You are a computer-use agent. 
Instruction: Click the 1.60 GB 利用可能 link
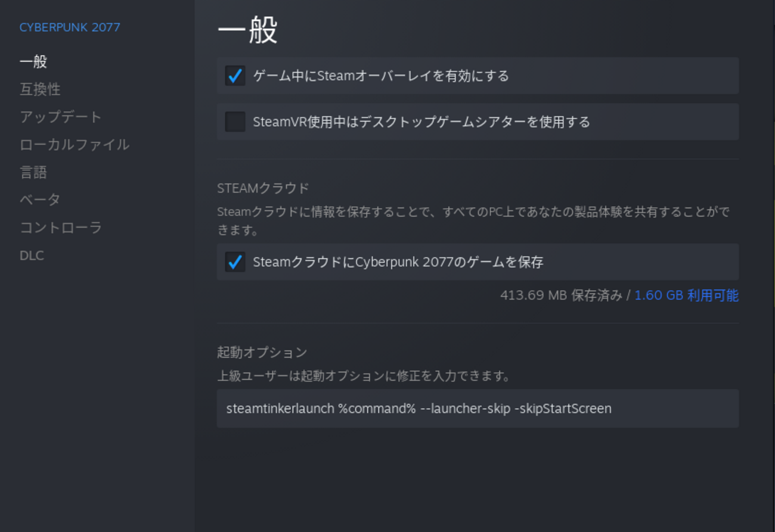[x=686, y=295]
